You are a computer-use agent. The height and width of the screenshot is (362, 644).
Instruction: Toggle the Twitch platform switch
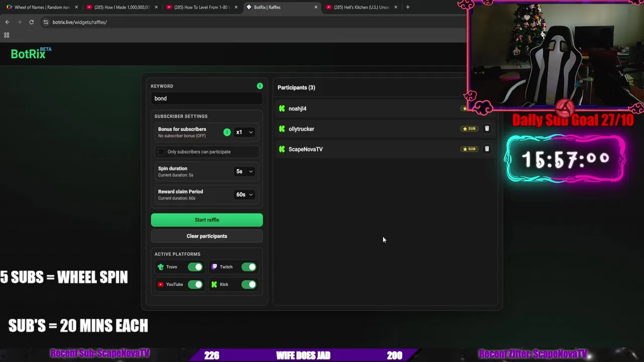[249, 267]
